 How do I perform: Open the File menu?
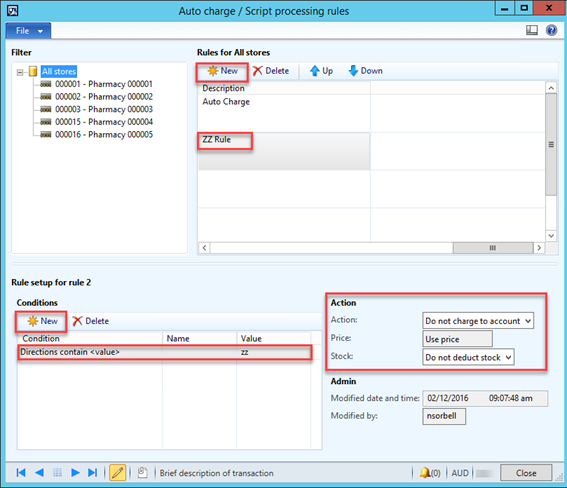[x=28, y=31]
